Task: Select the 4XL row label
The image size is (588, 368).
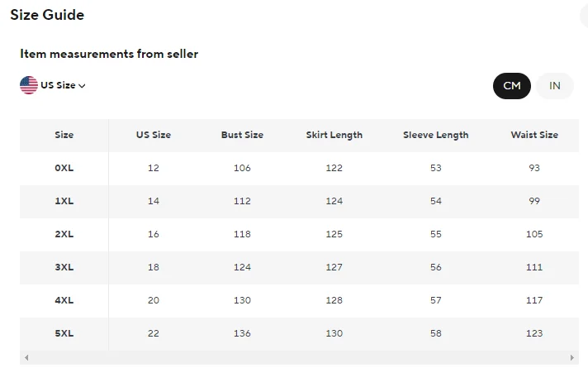Action: coord(64,300)
